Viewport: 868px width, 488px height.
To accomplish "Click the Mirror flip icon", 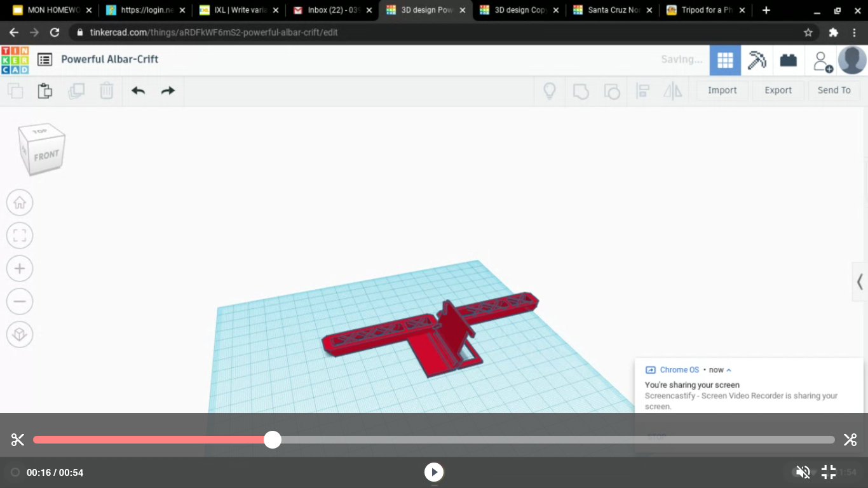I will point(672,91).
